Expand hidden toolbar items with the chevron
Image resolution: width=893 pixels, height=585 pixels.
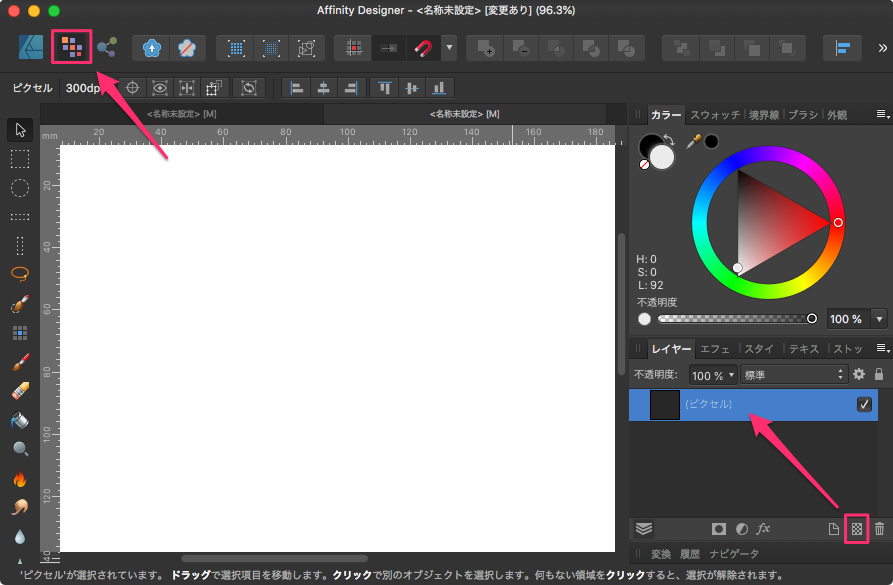click(x=882, y=48)
